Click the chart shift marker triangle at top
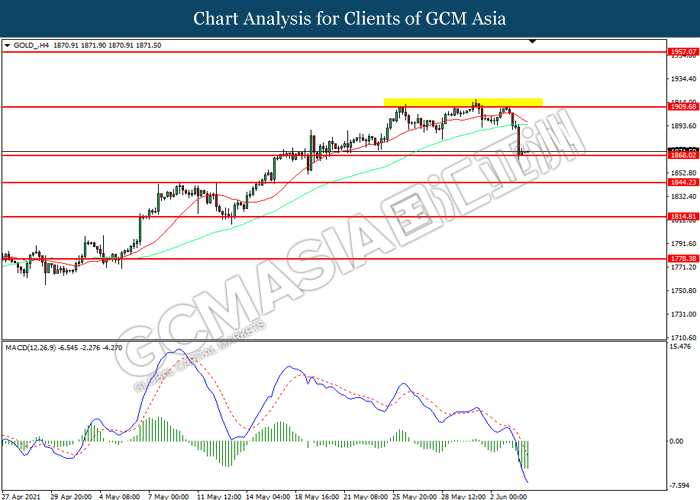Image resolution: width=700 pixels, height=500 pixels. coord(533,42)
